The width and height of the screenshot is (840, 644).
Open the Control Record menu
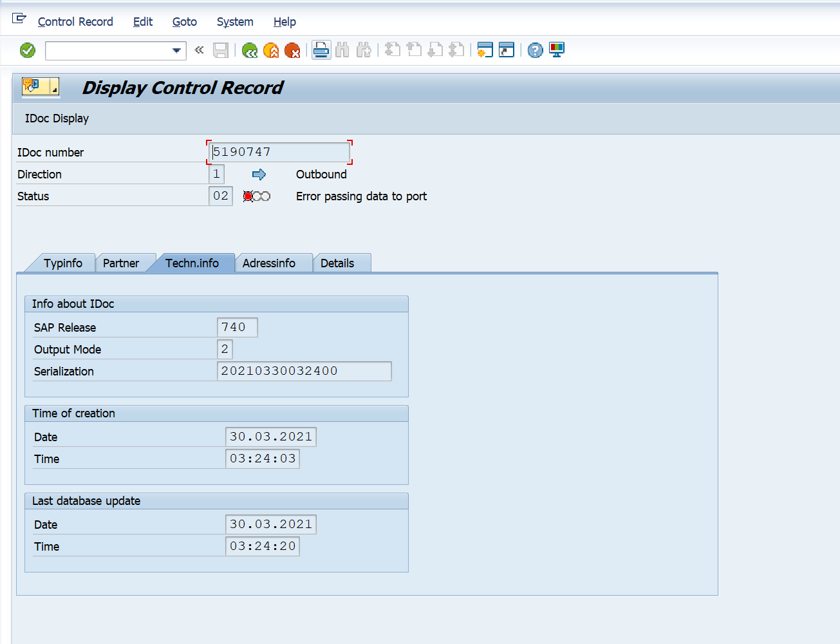pyautogui.click(x=75, y=22)
